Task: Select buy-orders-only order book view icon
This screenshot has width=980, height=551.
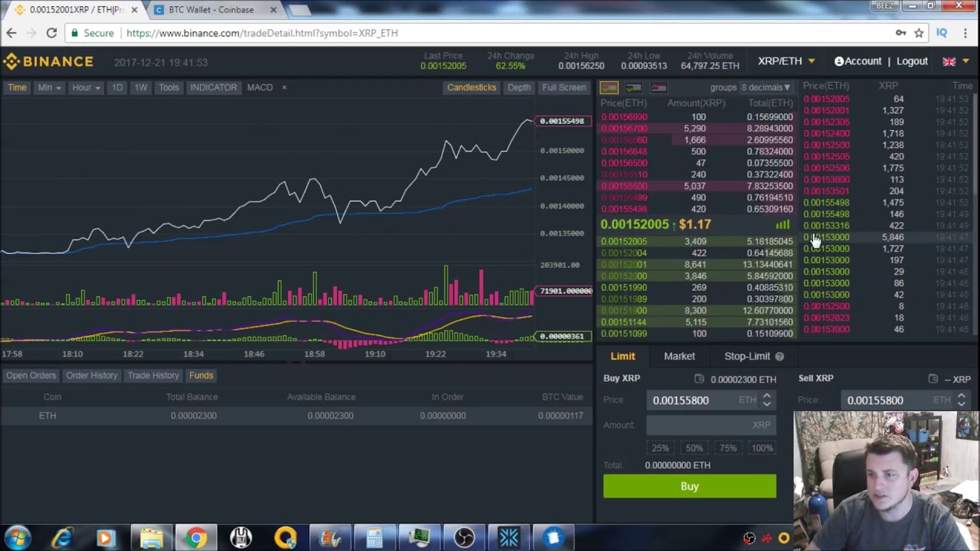Action: [633, 87]
